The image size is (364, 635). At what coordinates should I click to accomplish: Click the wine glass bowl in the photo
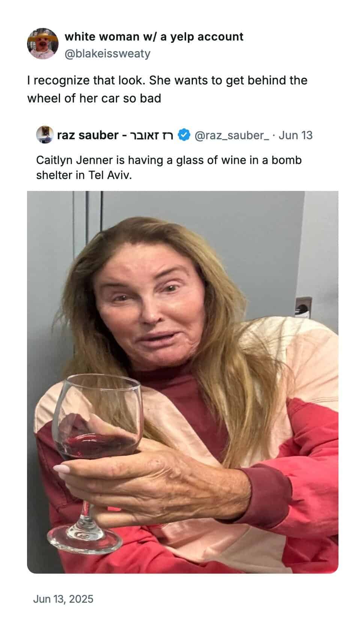(97, 417)
